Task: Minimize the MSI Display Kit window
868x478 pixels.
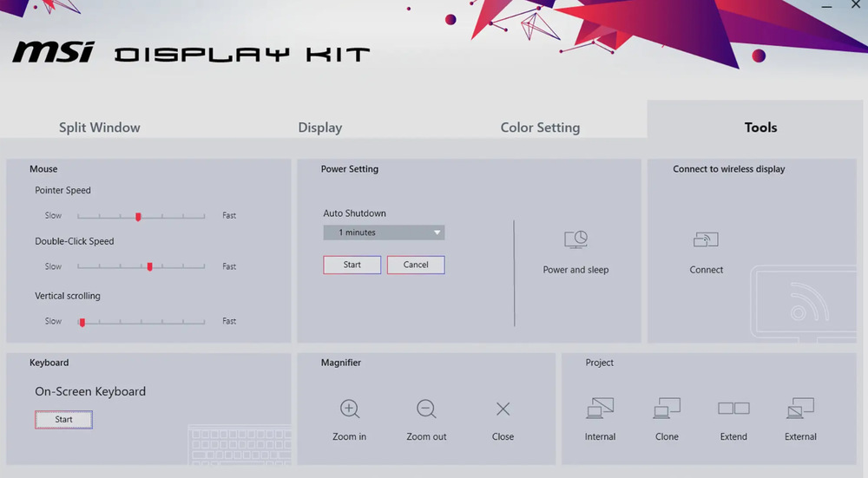Action: coord(826,6)
